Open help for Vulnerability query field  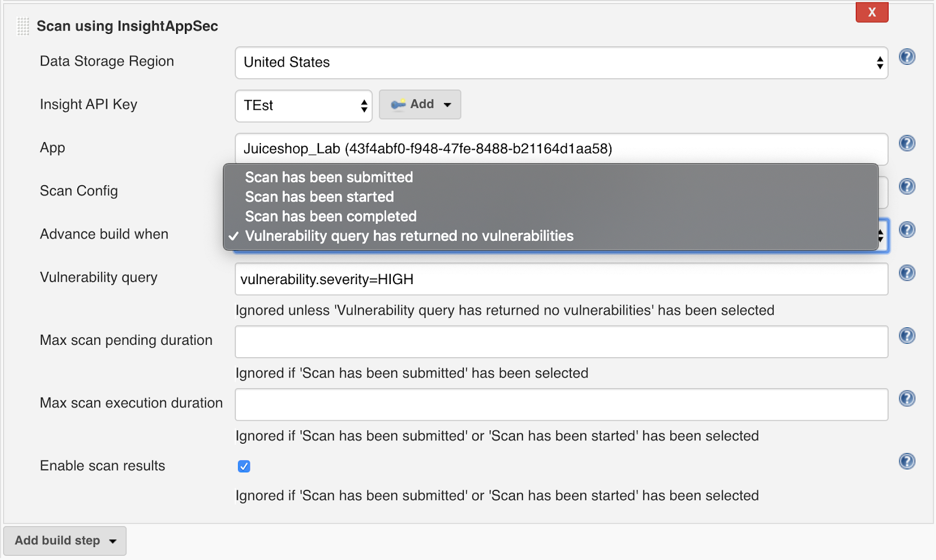click(907, 273)
